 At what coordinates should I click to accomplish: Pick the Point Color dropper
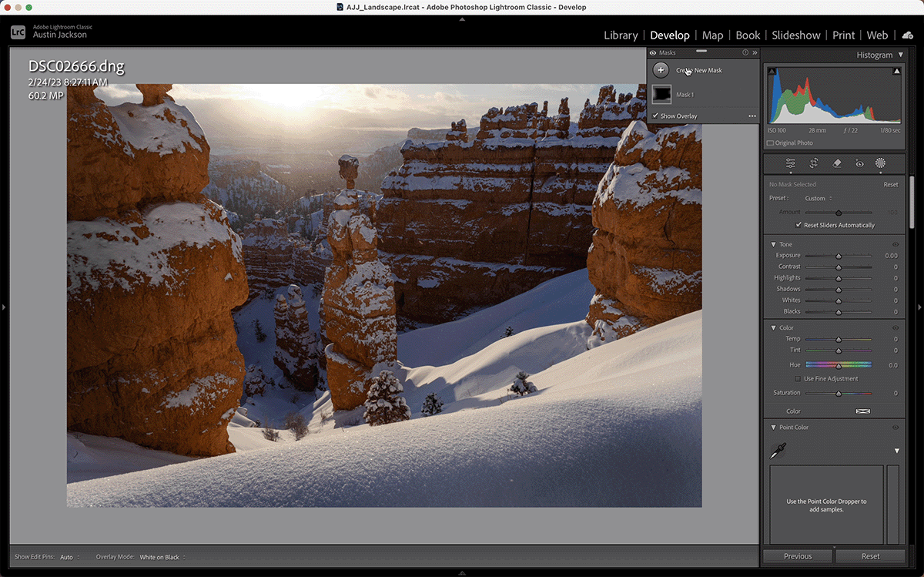[778, 451]
